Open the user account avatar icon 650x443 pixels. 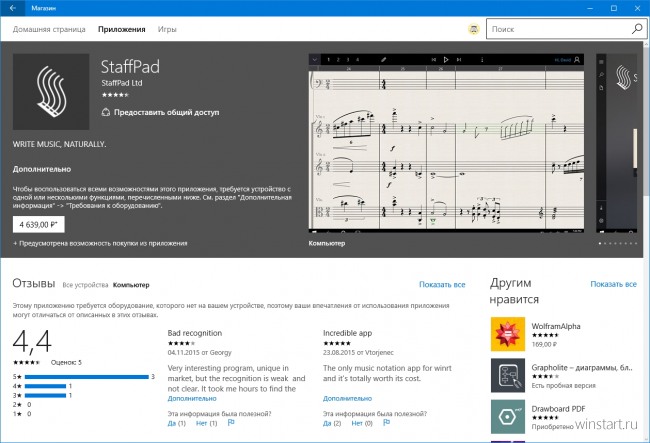(x=474, y=29)
